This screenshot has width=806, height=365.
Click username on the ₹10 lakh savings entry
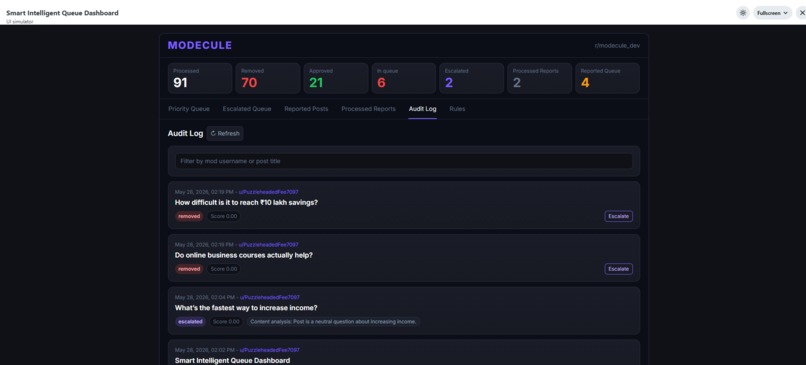pos(268,192)
